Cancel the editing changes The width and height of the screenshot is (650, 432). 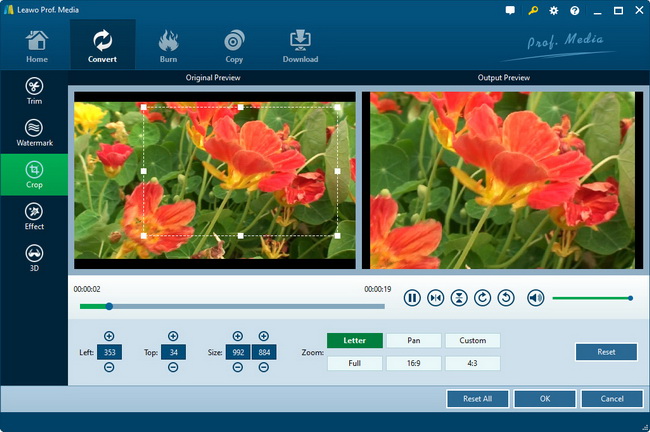coord(612,399)
